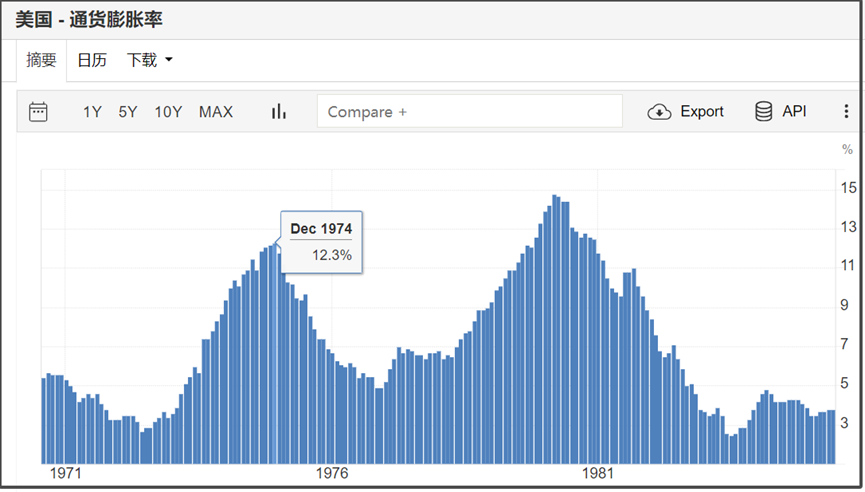The height and width of the screenshot is (492, 865).
Task: Open the calendar date range picker
Action: point(38,112)
